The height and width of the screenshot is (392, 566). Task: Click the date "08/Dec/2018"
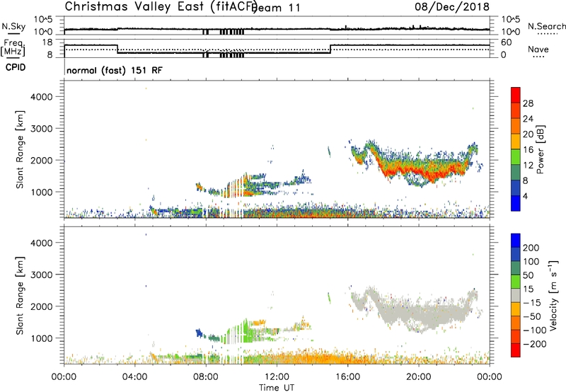coord(452,7)
